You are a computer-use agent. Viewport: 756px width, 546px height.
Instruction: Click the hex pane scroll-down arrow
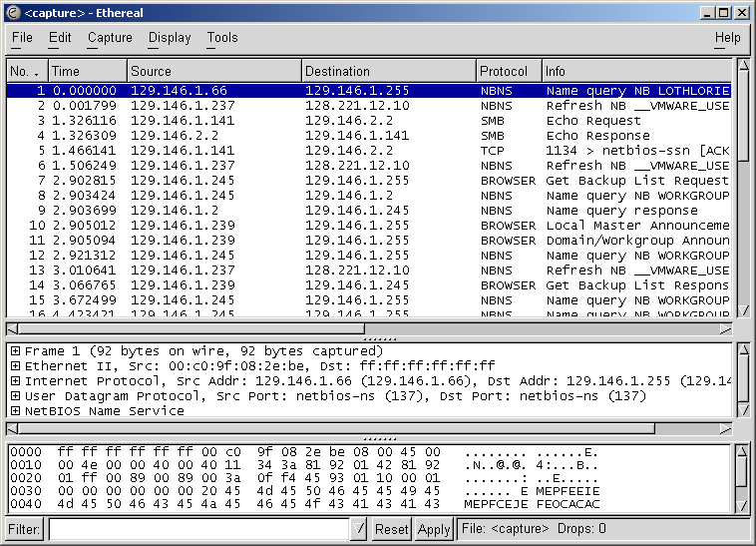pos(742,507)
